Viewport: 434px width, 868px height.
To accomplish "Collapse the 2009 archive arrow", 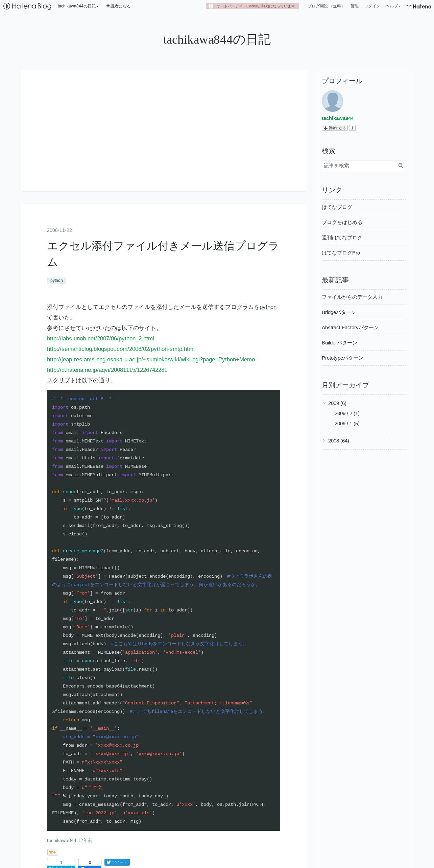I will [x=324, y=403].
